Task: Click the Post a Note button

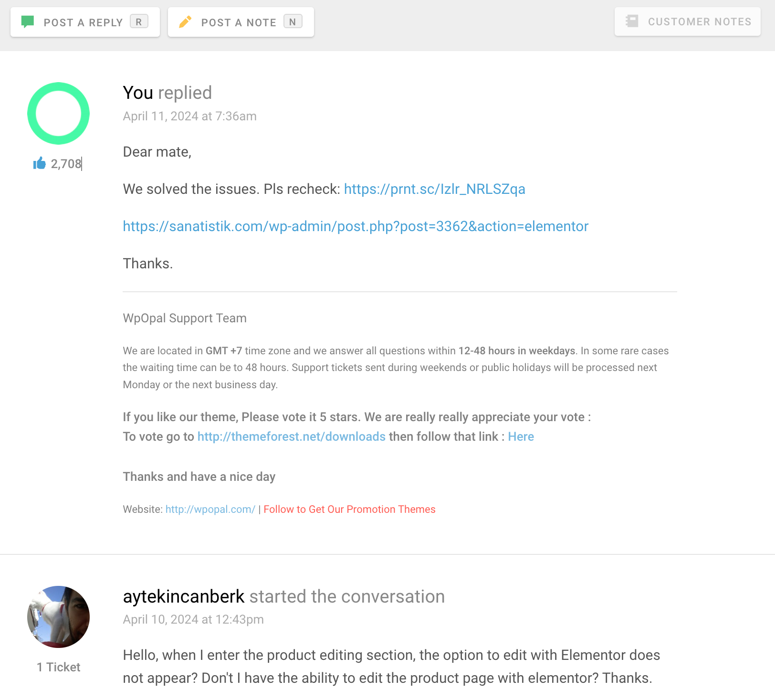Action: (241, 22)
